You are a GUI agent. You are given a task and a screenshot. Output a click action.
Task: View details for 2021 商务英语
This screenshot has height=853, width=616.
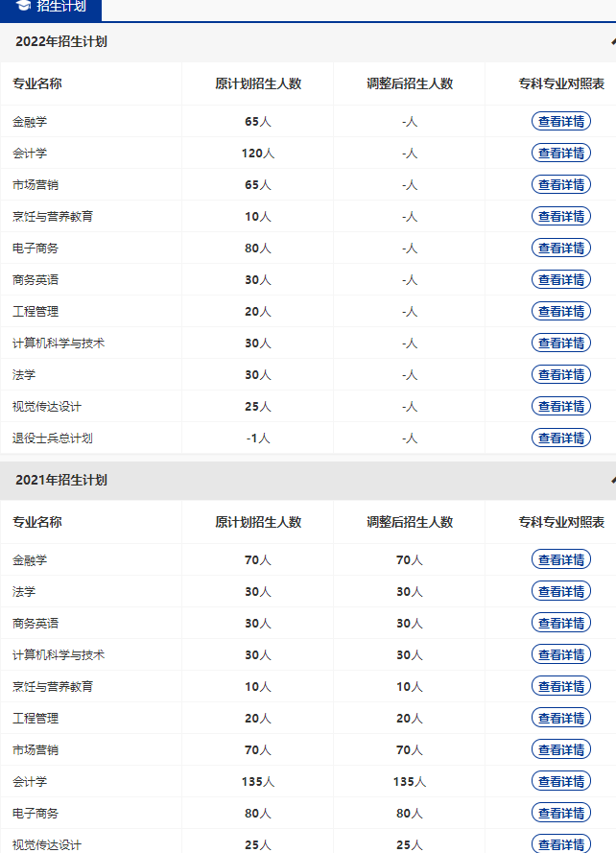click(561, 623)
